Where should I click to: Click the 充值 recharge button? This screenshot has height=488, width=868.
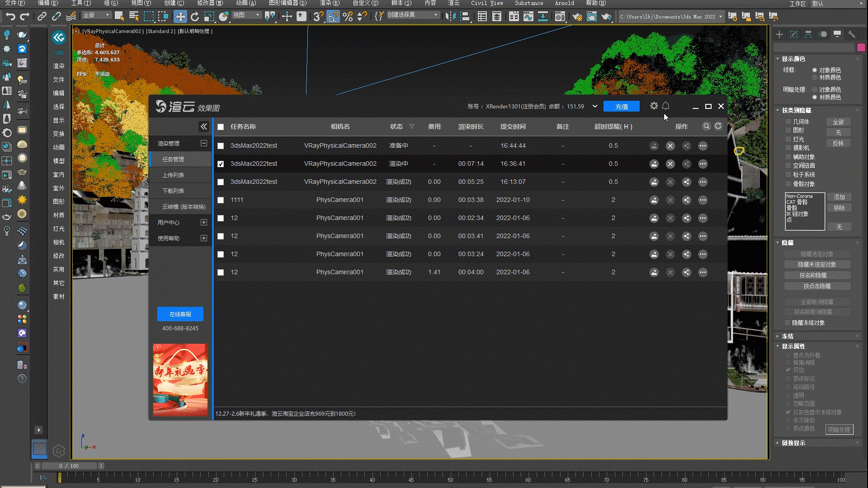click(621, 107)
